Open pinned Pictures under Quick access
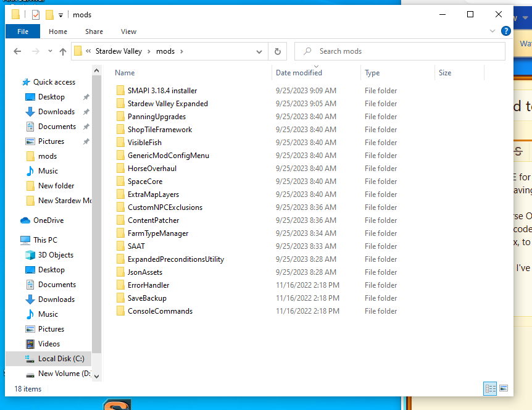The image size is (532, 410). (x=51, y=141)
